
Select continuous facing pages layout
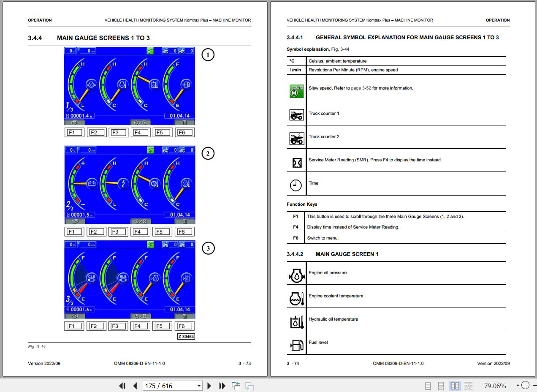pyautogui.click(x=468, y=386)
